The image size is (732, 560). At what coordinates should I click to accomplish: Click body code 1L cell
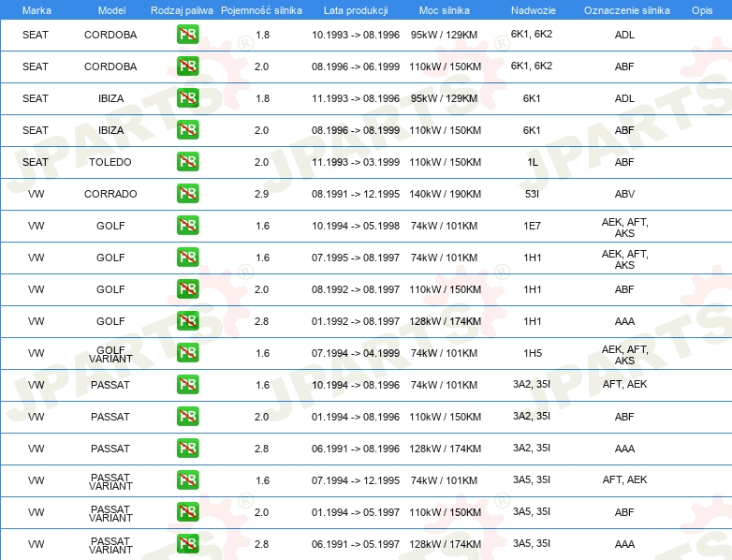533,162
